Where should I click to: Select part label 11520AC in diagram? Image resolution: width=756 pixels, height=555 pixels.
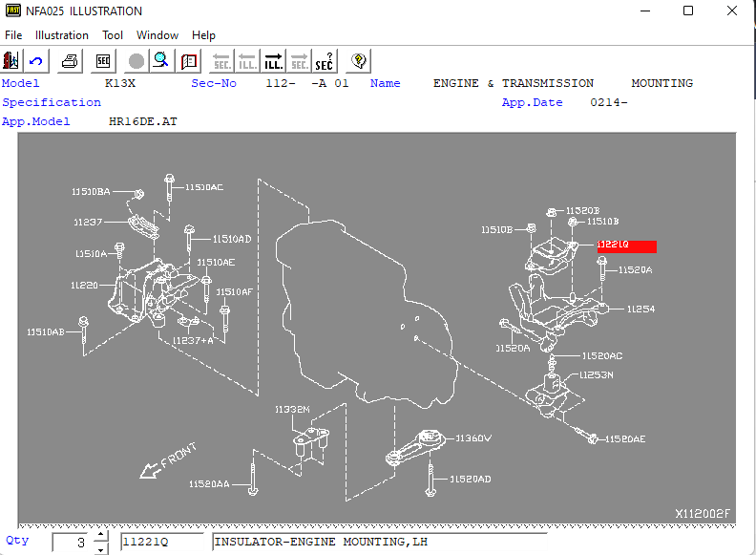pos(602,356)
